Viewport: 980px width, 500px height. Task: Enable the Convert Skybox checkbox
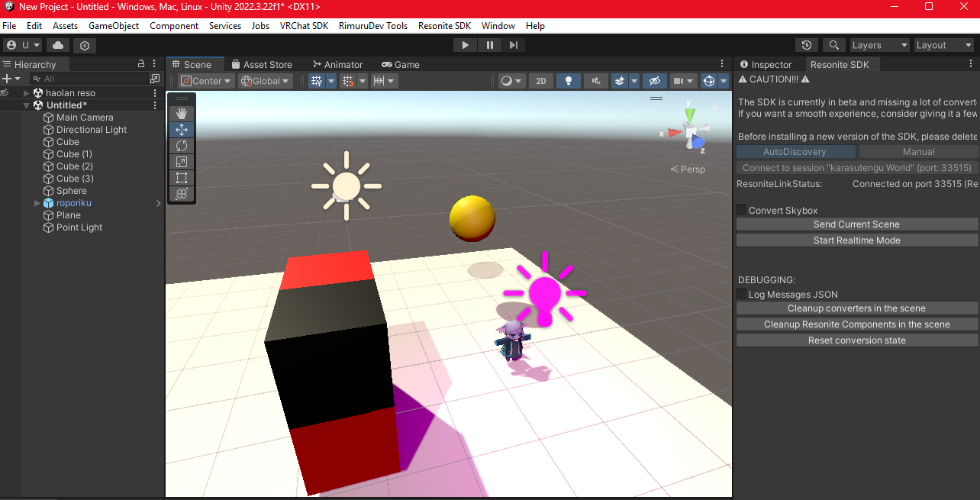coord(741,210)
